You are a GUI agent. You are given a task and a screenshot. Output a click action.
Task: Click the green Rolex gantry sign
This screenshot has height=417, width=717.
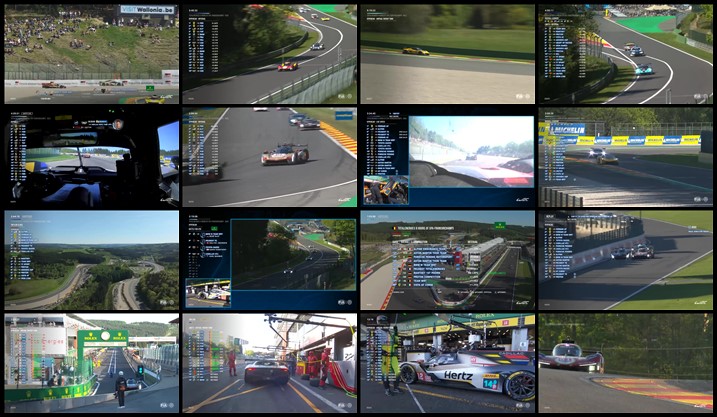(x=103, y=337)
